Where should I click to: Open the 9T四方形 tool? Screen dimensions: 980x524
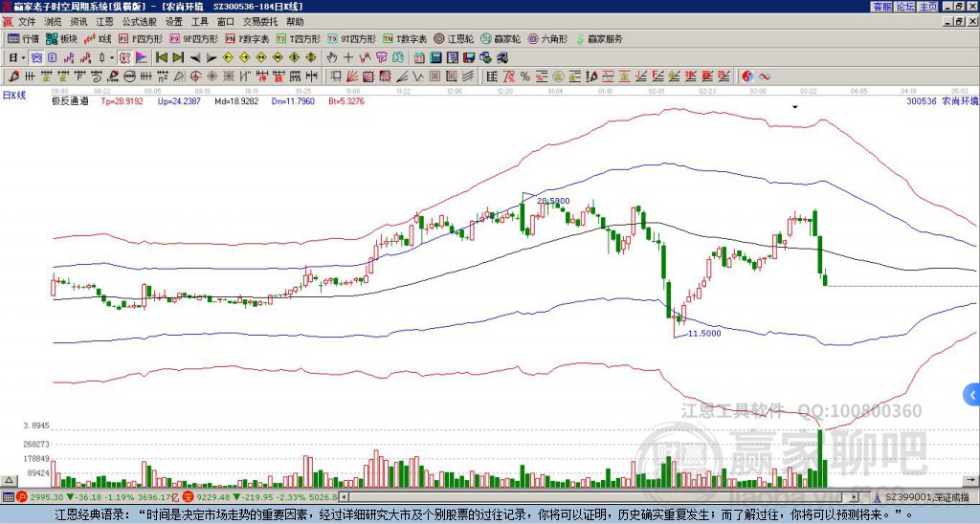point(351,38)
